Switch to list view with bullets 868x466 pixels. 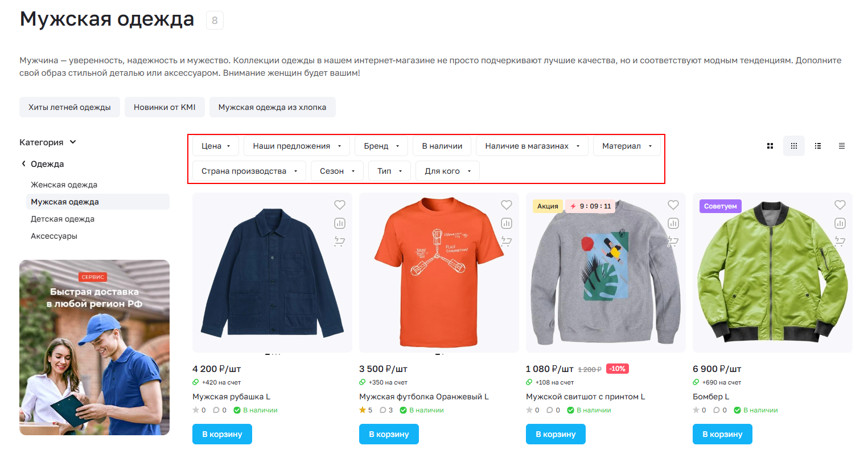[818, 146]
